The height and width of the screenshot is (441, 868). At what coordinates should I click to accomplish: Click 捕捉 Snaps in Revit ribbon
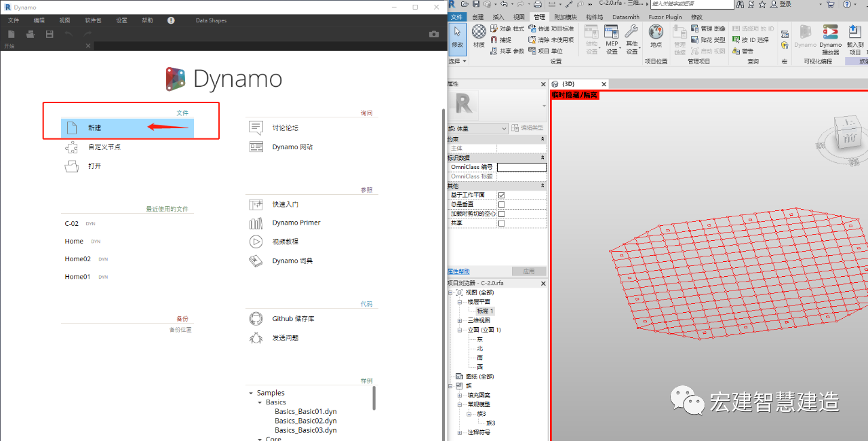(x=501, y=39)
